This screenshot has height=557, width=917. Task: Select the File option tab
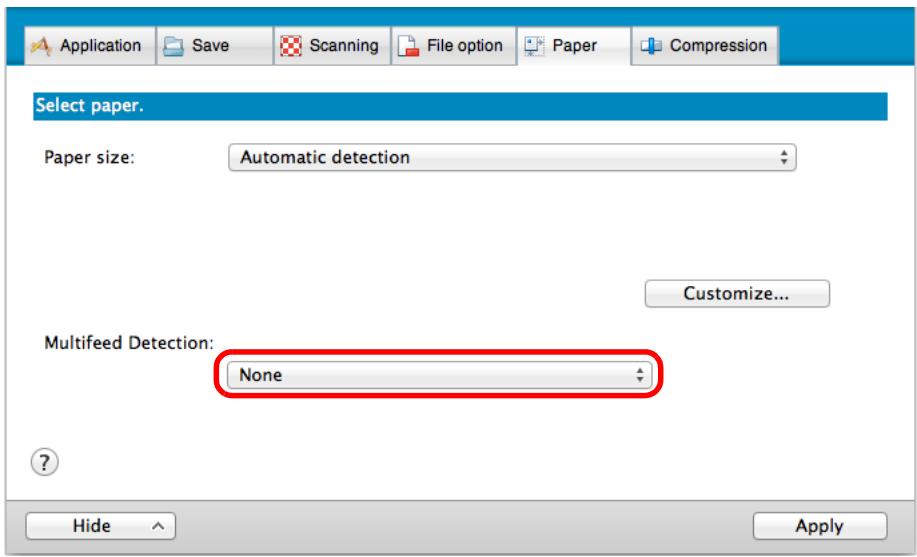453,46
